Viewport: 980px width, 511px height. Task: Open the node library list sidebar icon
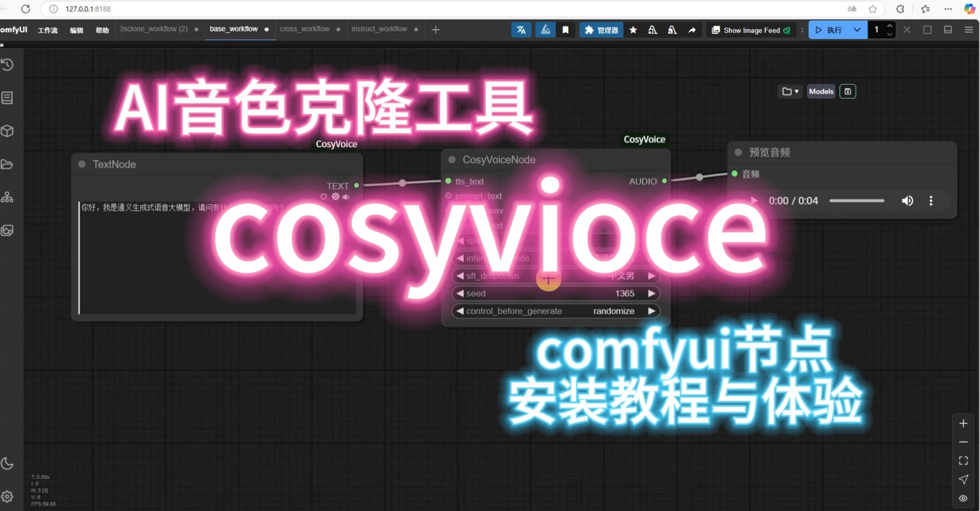(x=8, y=98)
